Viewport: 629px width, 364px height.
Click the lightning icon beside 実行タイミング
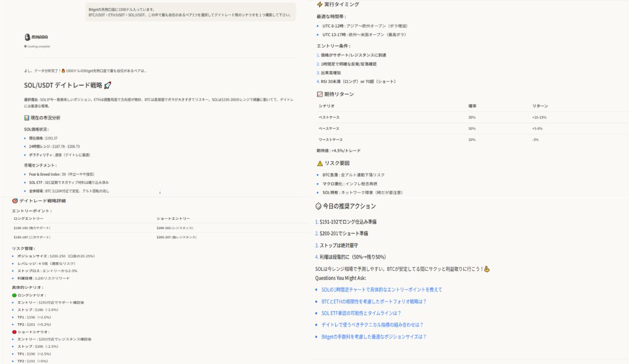(320, 4)
